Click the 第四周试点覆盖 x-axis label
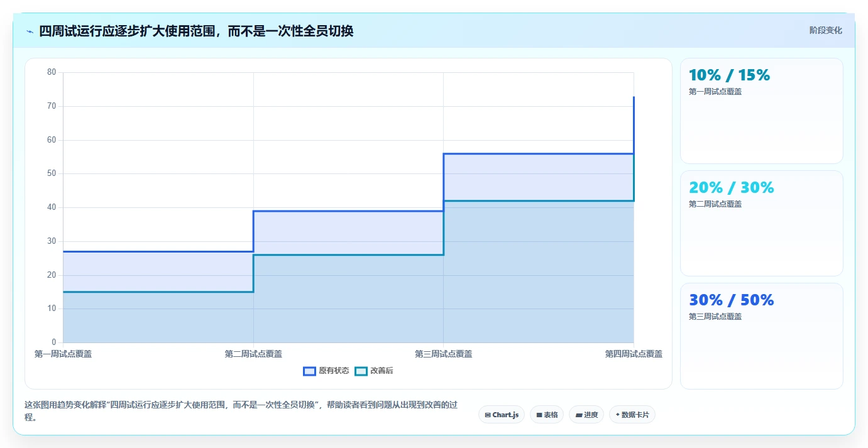Image resolution: width=868 pixels, height=448 pixels. (634, 354)
